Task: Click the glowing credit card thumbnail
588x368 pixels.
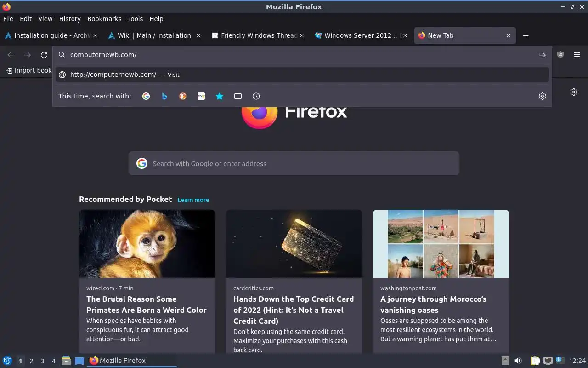Action: point(294,244)
